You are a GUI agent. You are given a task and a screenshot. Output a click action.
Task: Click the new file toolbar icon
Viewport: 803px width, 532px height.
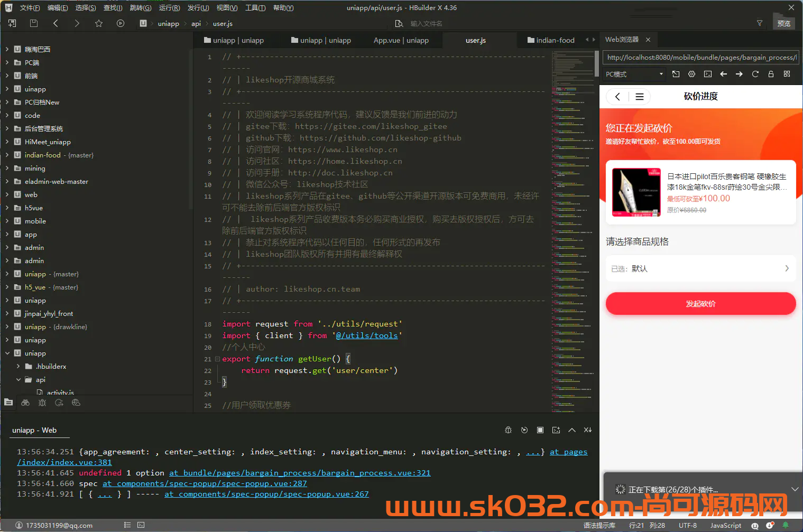12,23
